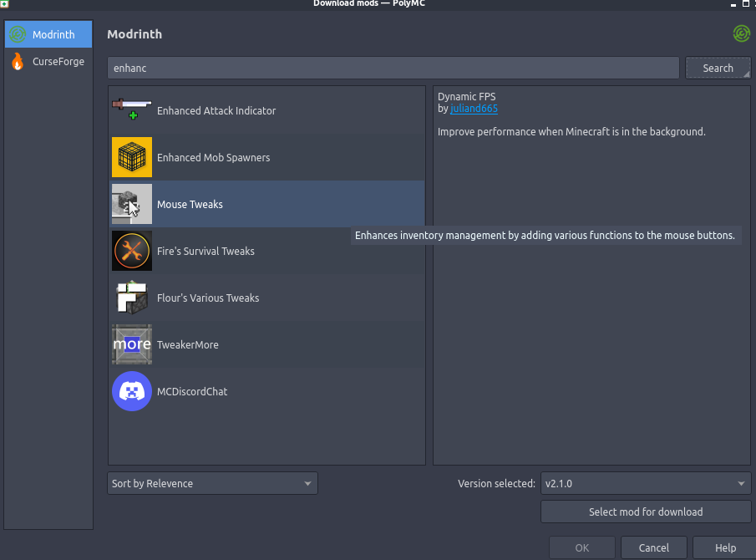Select the Enhanced Attack Indicator mod icon

pos(131,109)
